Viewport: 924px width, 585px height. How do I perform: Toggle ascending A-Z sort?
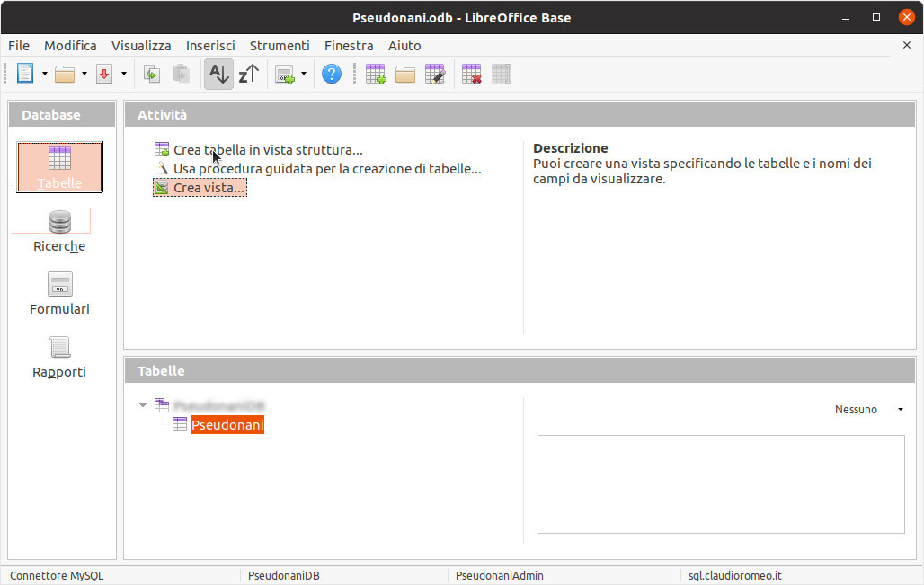[x=218, y=75]
